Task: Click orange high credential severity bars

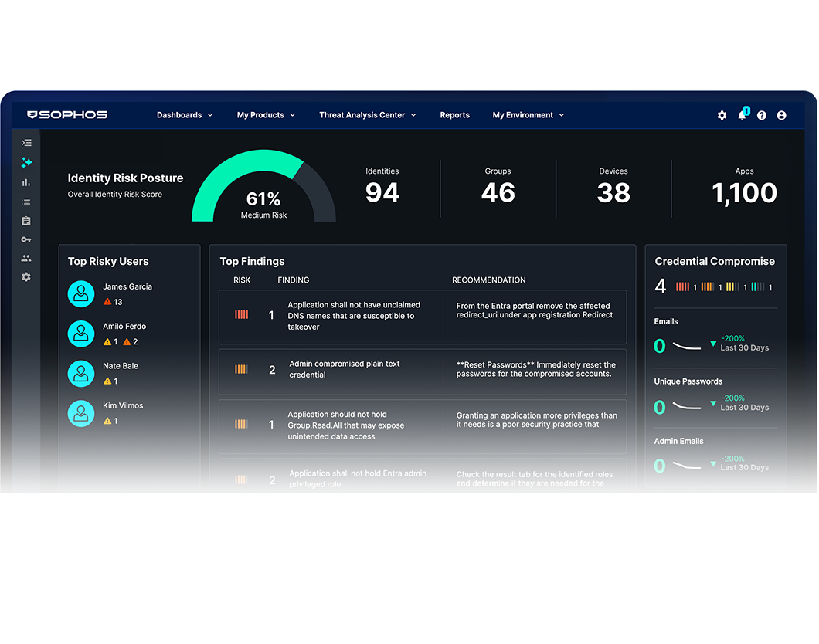Action: click(x=707, y=286)
